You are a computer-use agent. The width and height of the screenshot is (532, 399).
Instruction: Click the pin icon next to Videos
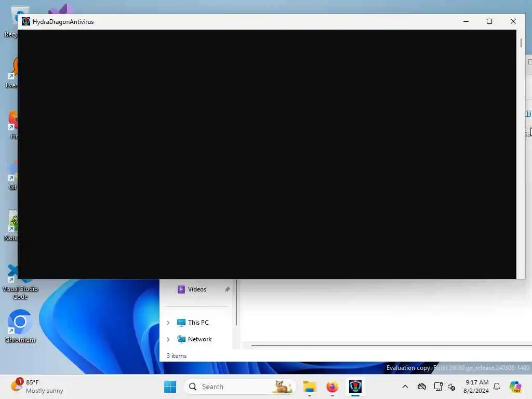(227, 289)
